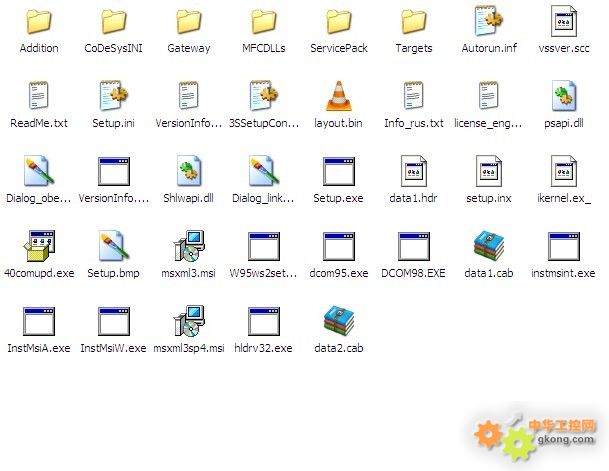Select the Info_rus.txt file icon

[414, 95]
